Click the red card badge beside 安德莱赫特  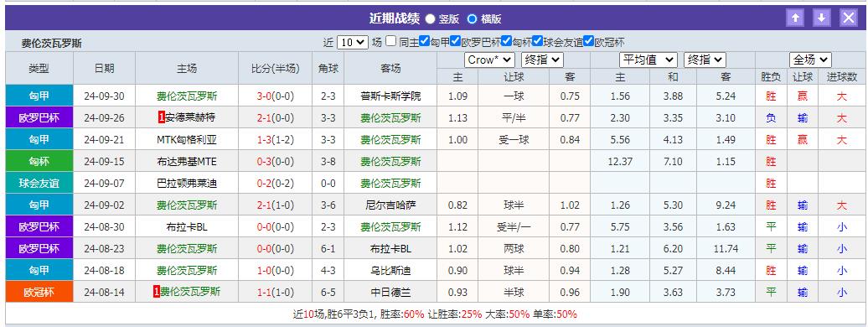[162, 117]
